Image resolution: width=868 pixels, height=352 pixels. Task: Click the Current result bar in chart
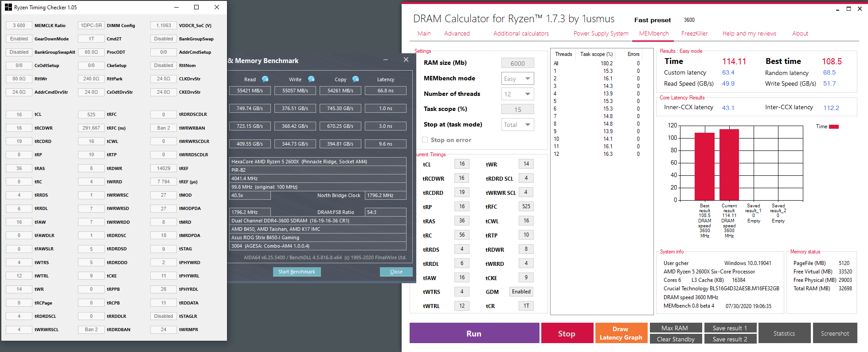click(729, 164)
